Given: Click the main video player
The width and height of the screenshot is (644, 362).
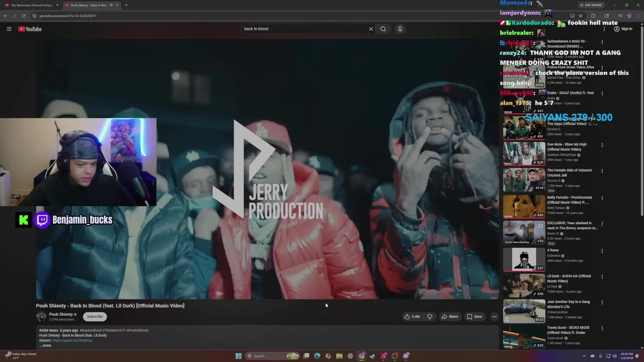Looking at the screenshot, I should pyautogui.click(x=267, y=168).
